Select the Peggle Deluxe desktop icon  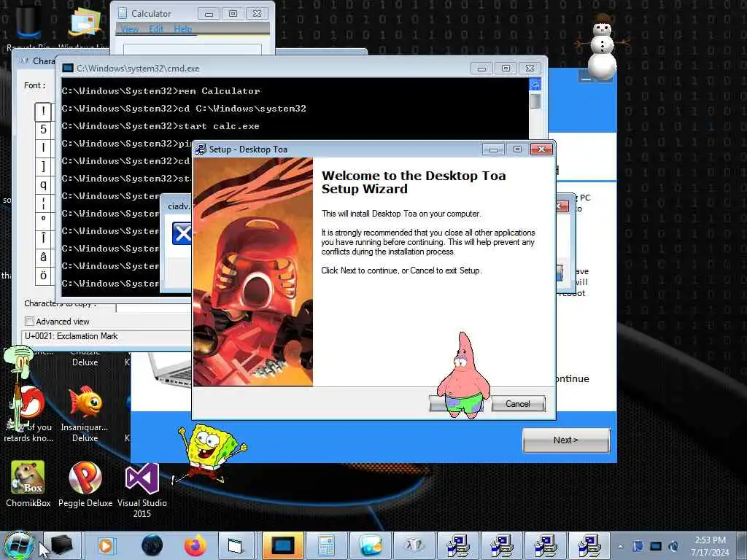pyautogui.click(x=85, y=484)
